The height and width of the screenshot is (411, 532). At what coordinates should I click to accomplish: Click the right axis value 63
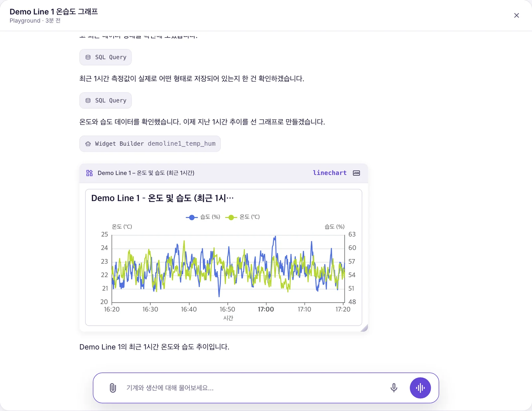pyautogui.click(x=352, y=234)
